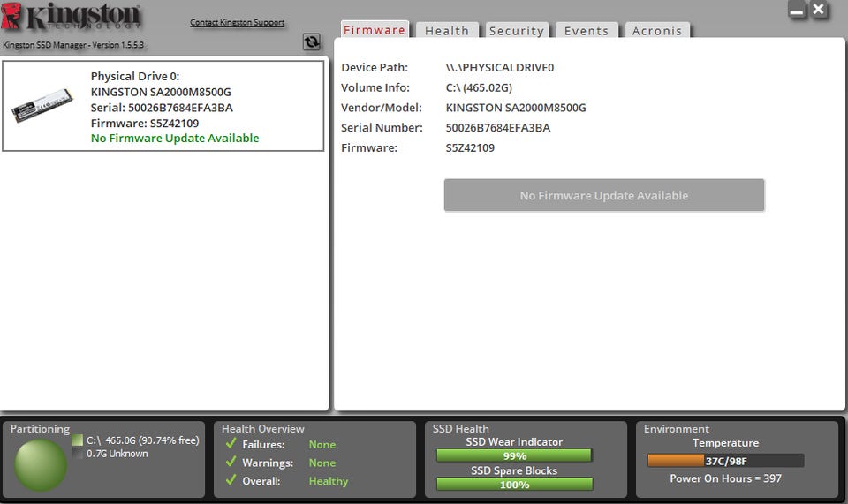
Task: Click the device path \\.\PHYSICALDRIVE0 value
Action: click(x=500, y=68)
